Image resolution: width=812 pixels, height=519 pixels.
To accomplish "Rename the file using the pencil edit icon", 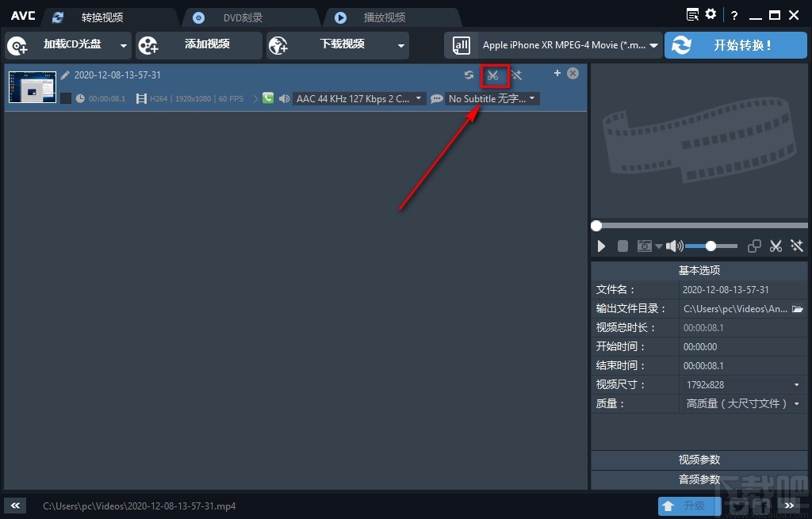I will pyautogui.click(x=65, y=74).
